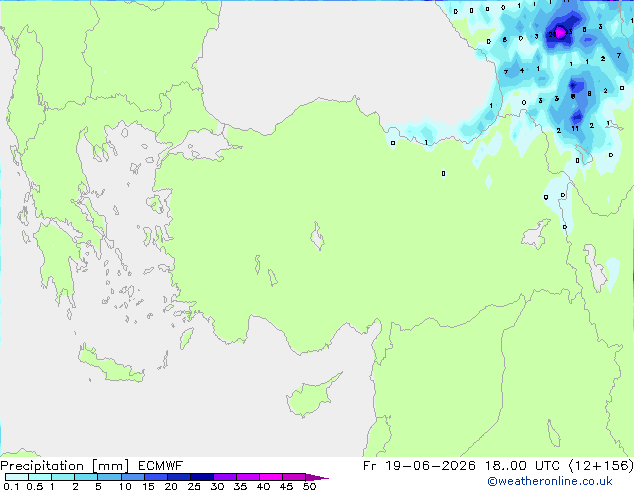Click legend value "0.1"
The width and height of the screenshot is (634, 490).
(11, 486)
